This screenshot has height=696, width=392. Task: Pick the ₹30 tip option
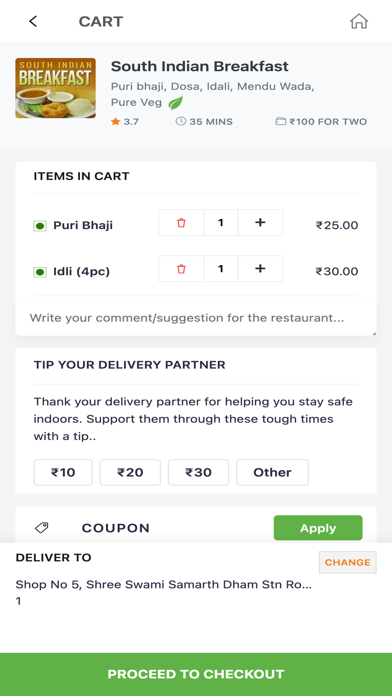(x=198, y=472)
